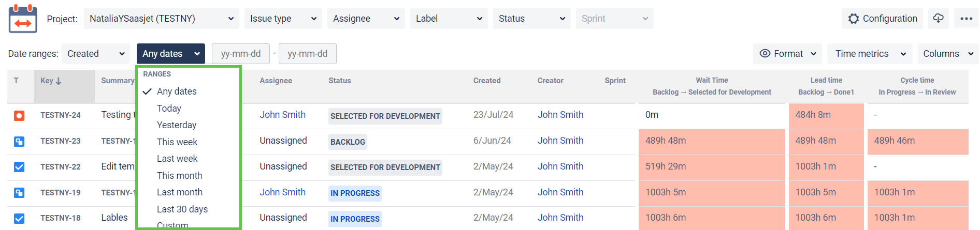Open Configuration with the gear icon
Image resolution: width=980 pixels, height=230 pixels.
tap(882, 19)
